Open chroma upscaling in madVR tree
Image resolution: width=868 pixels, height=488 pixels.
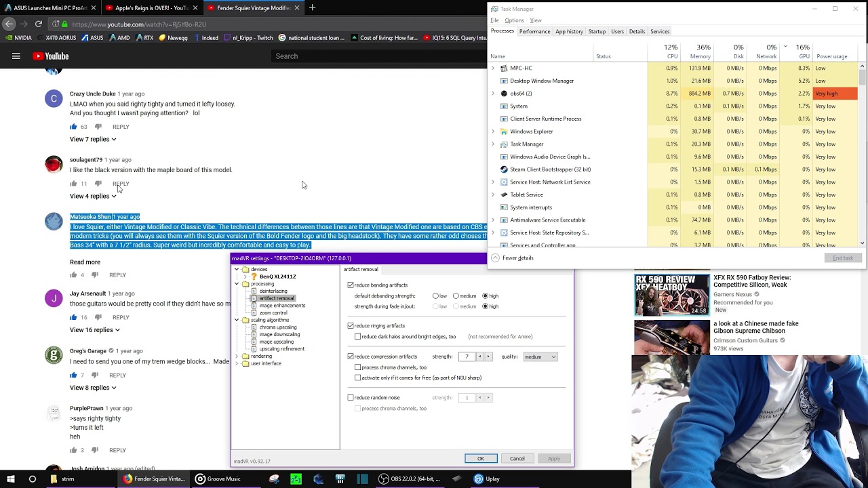278,327
